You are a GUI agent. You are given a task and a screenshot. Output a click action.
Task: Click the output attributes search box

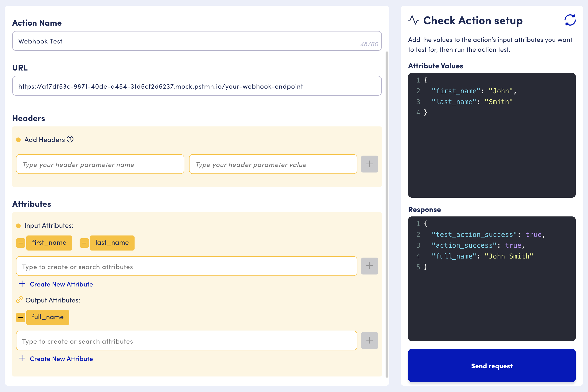pos(186,341)
